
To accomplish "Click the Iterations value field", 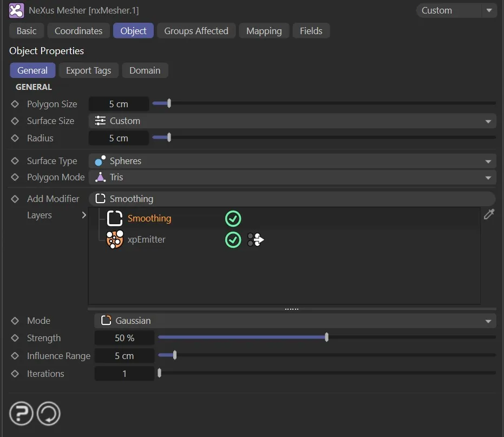I will tap(125, 374).
